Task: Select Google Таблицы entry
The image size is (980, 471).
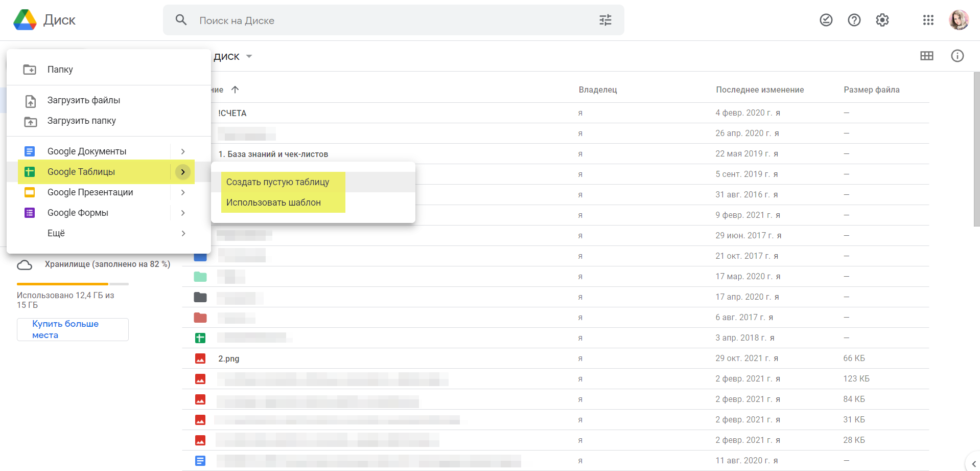Action: [x=109, y=172]
